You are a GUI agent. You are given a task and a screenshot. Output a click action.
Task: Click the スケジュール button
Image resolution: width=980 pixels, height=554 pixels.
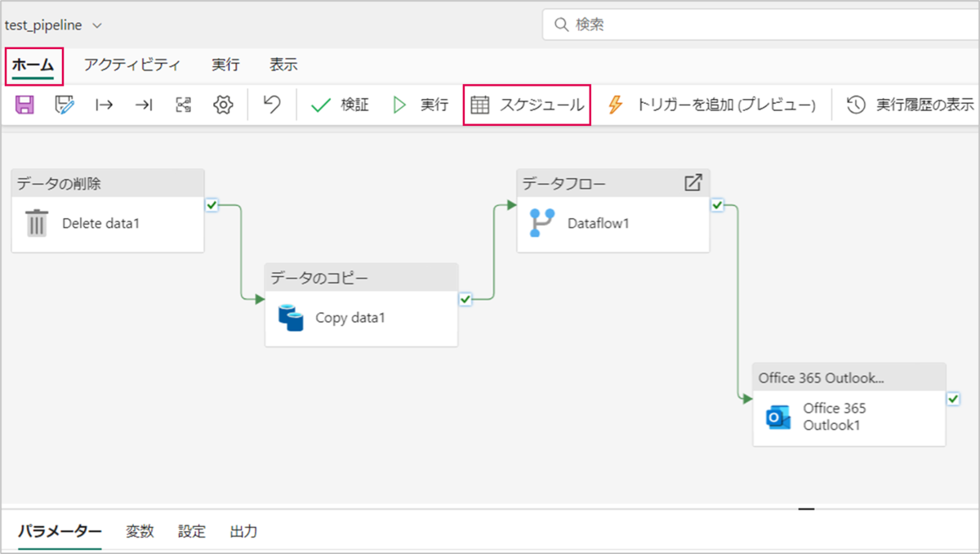pos(527,105)
